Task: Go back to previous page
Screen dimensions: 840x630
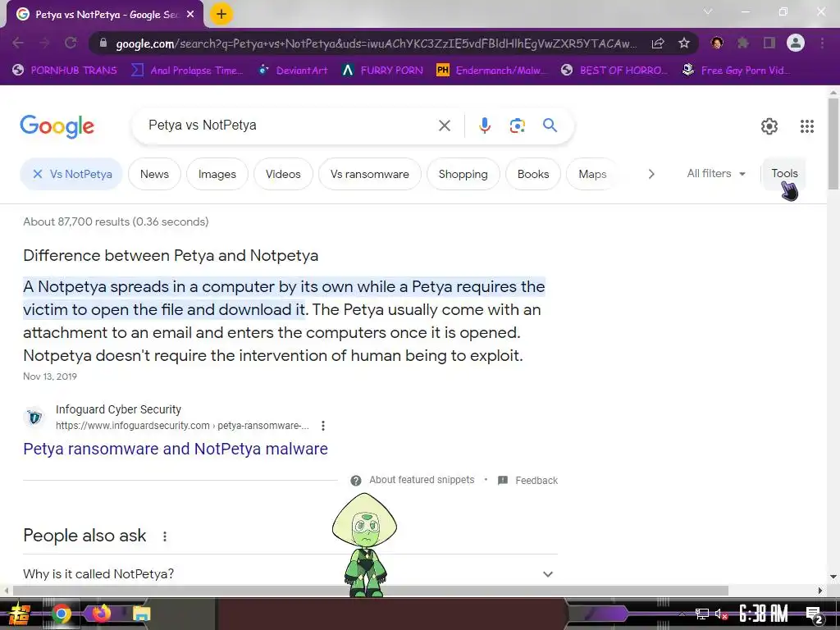Action: 18,43
